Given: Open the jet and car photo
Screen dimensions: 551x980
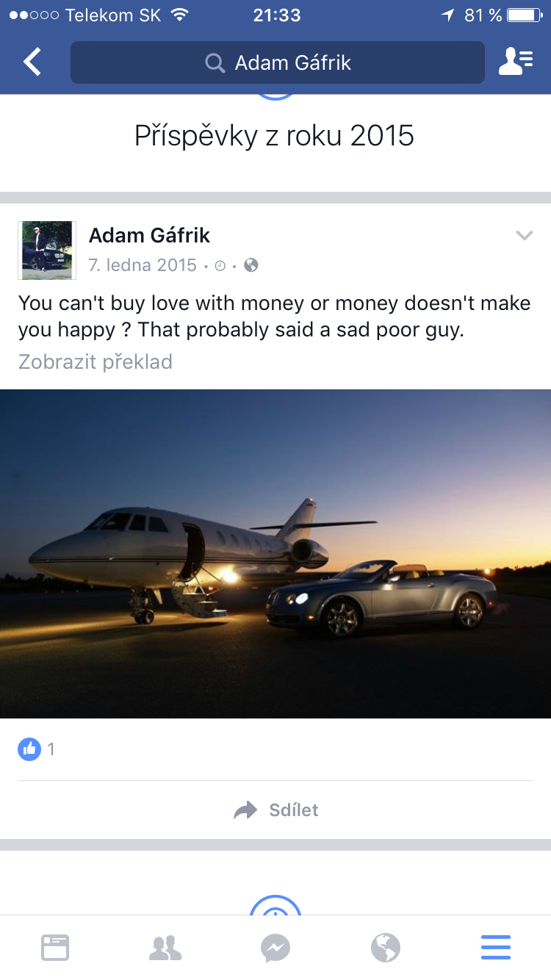Looking at the screenshot, I should [275, 554].
